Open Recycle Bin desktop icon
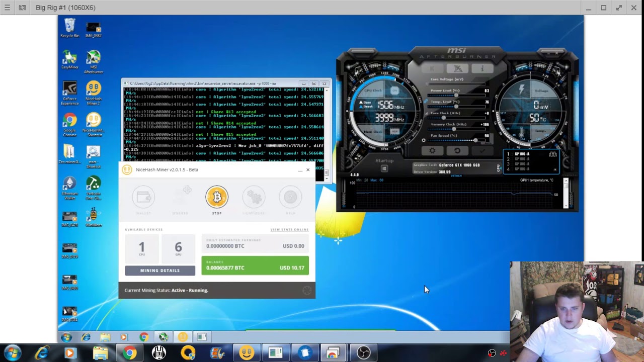 pos(69,28)
